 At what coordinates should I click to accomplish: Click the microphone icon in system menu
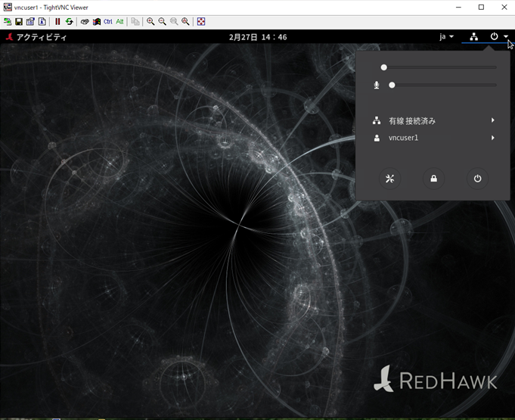click(377, 85)
